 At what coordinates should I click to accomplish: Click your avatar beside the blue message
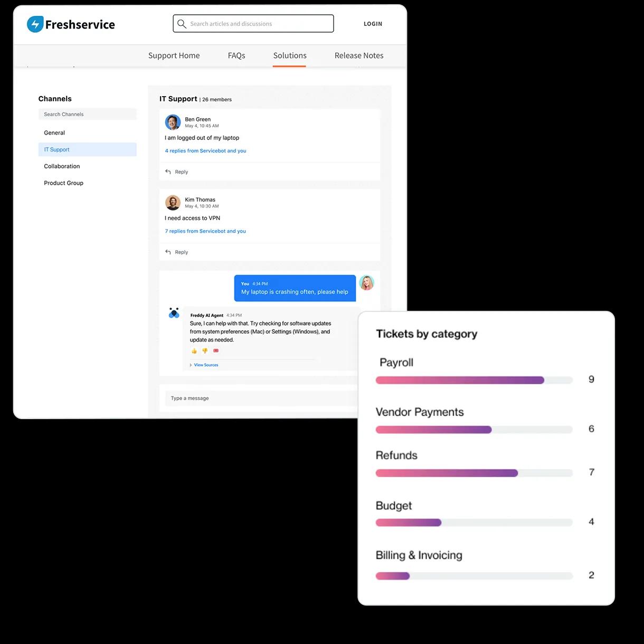(x=367, y=283)
